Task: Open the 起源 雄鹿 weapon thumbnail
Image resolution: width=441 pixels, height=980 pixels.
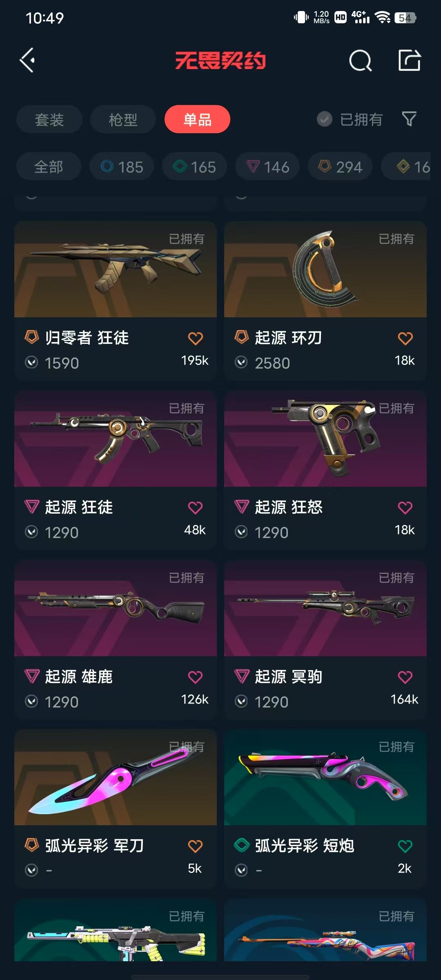Action: click(x=116, y=608)
